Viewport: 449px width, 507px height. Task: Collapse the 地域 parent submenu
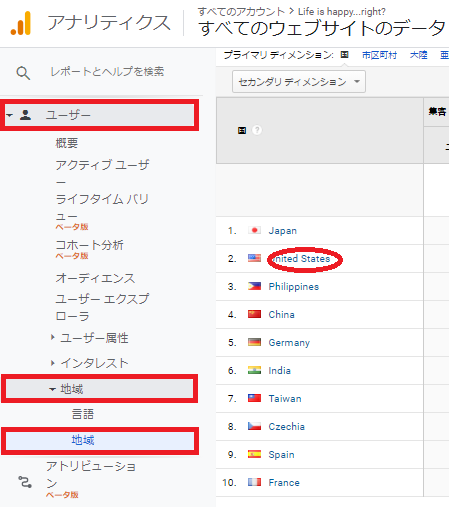click(52, 389)
